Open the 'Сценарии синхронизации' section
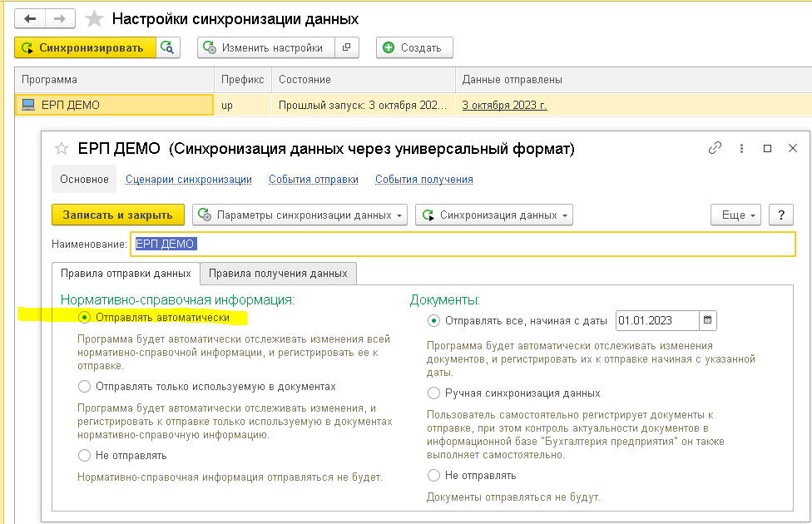This screenshot has height=524, width=812. coord(189,179)
